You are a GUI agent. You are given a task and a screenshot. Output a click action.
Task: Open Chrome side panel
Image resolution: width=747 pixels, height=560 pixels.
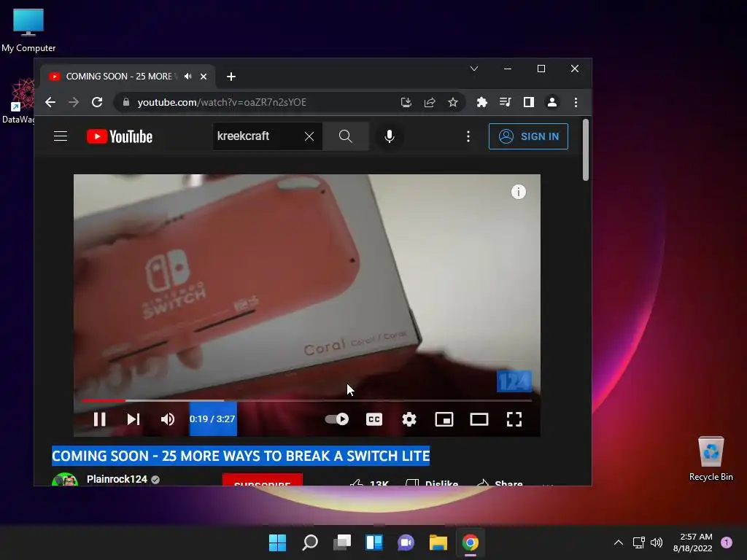529,102
